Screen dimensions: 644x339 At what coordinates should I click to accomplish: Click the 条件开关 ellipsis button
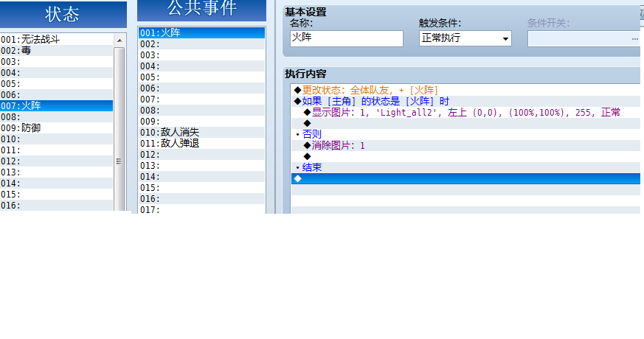coord(634,38)
